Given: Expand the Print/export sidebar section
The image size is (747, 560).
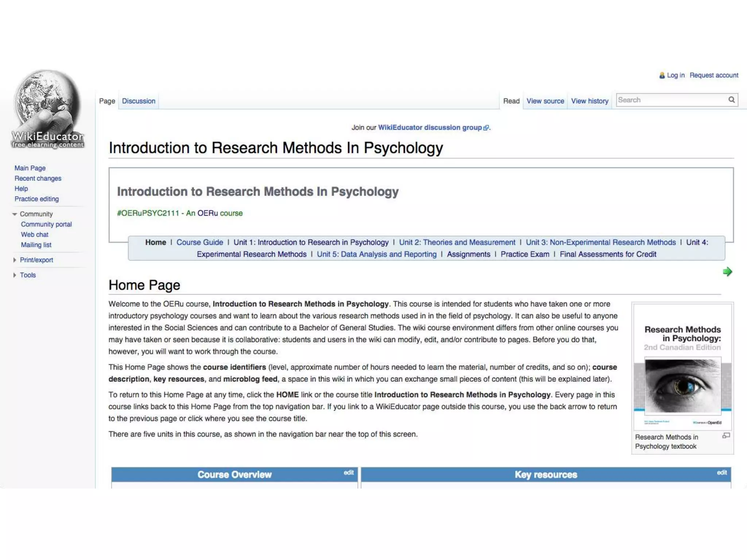Looking at the screenshot, I should tap(15, 260).
